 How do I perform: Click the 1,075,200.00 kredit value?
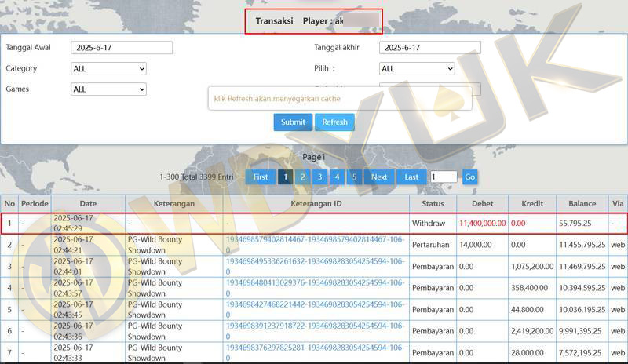(x=532, y=266)
